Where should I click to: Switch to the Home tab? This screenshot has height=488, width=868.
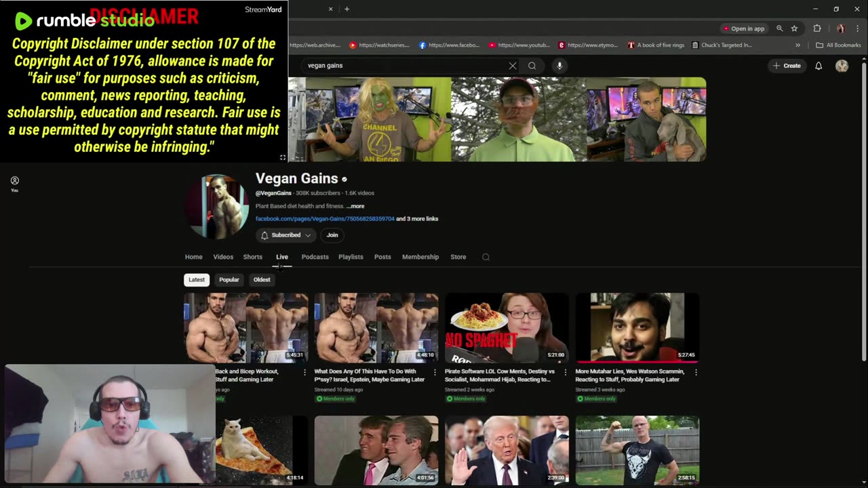pyautogui.click(x=194, y=257)
